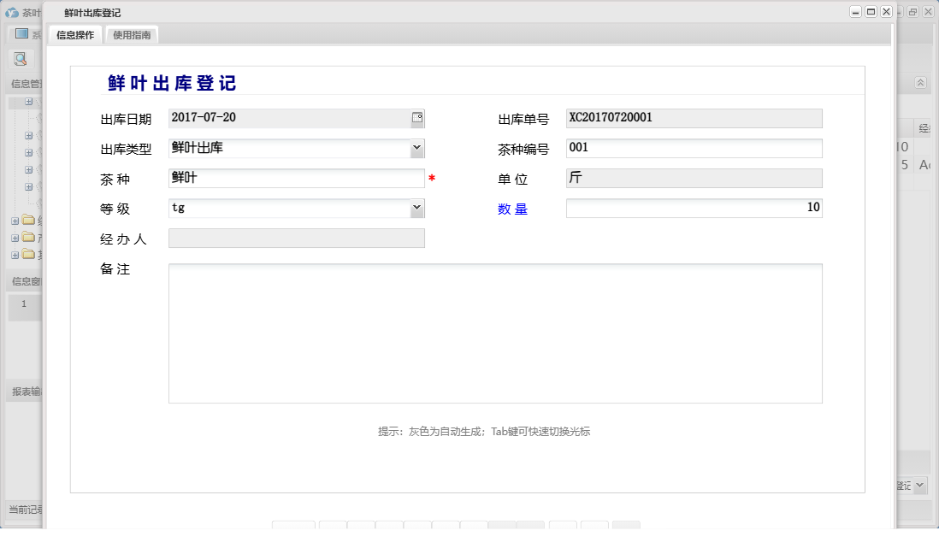939x560 pixels.
Task: Click the 数量 field showing 10
Action: pyautogui.click(x=693, y=208)
